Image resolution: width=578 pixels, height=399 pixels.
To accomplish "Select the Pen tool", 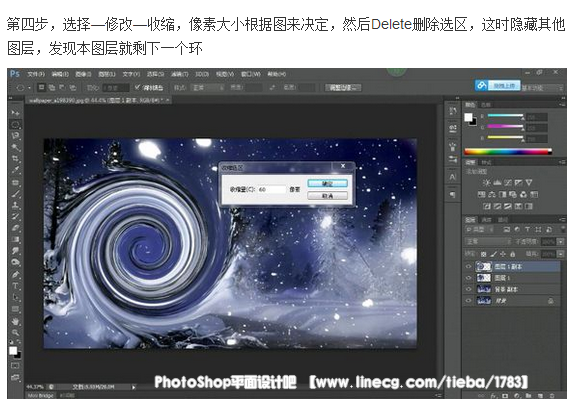I will [15, 274].
